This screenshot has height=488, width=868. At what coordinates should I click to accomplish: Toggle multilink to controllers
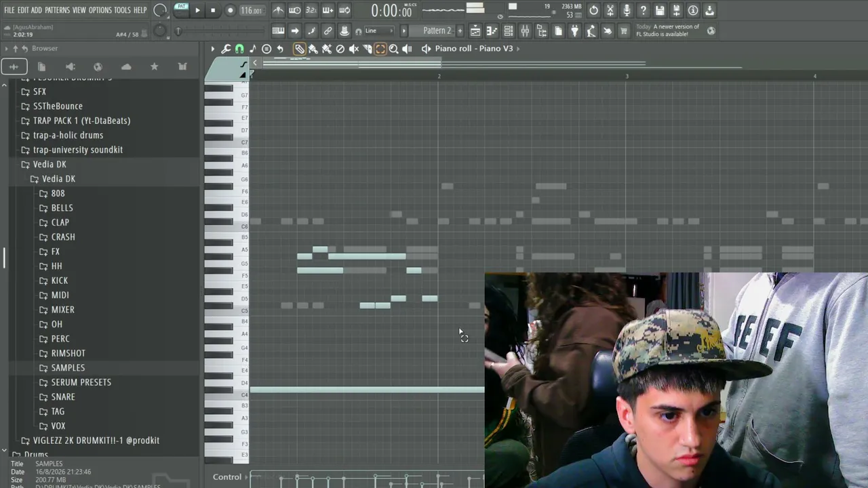(x=328, y=31)
